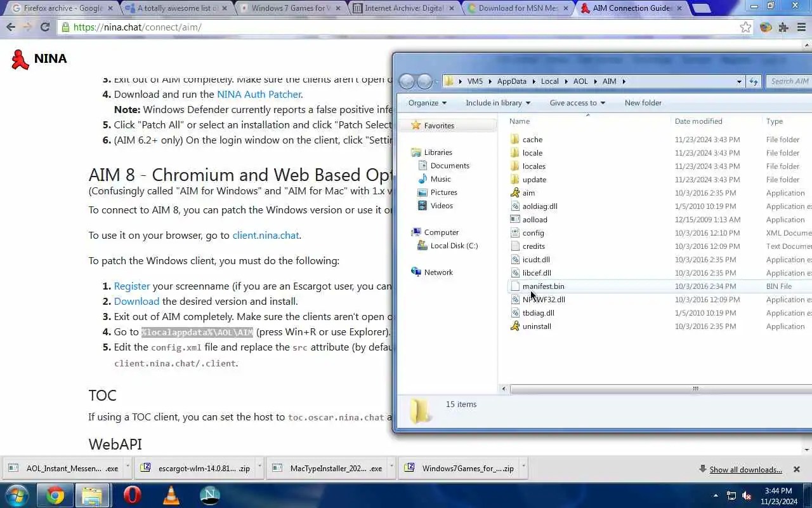812x508 pixels.
Task: Open the escargot-wlm zip download item
Action: [195, 468]
